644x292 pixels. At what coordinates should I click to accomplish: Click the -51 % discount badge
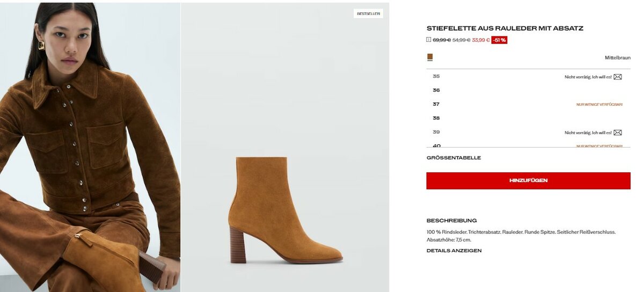pyautogui.click(x=499, y=40)
